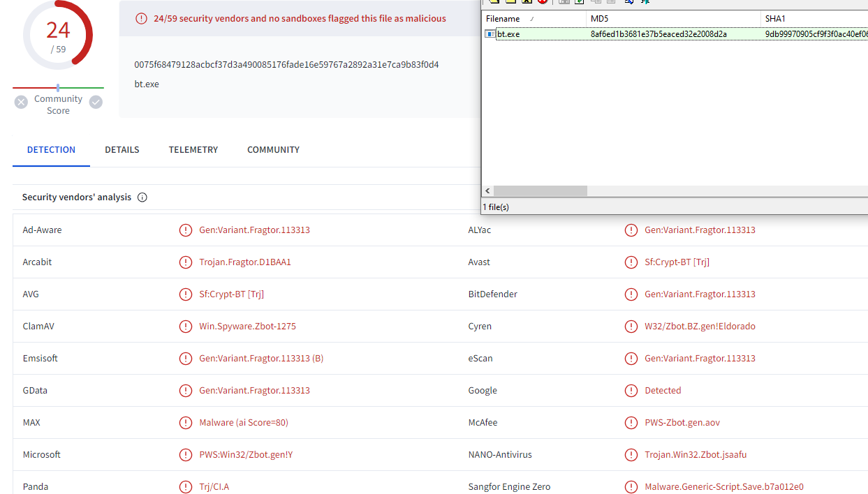This screenshot has width=868, height=494.
Task: Click the SHA1 hash value starting 9db999
Action: (x=816, y=34)
